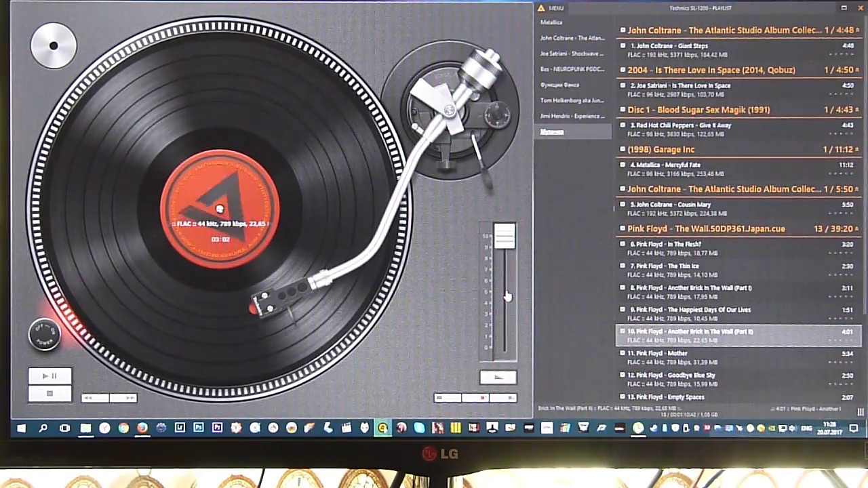Toggle checkbox of Blood Sugar Sex Magik group
The height and width of the screenshot is (488, 868).
(x=623, y=110)
